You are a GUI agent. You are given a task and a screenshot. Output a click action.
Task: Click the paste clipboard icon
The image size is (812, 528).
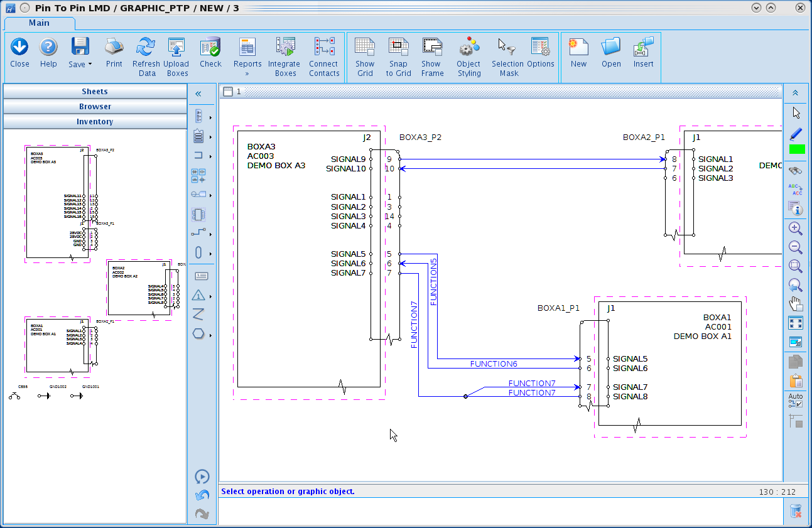click(x=796, y=380)
